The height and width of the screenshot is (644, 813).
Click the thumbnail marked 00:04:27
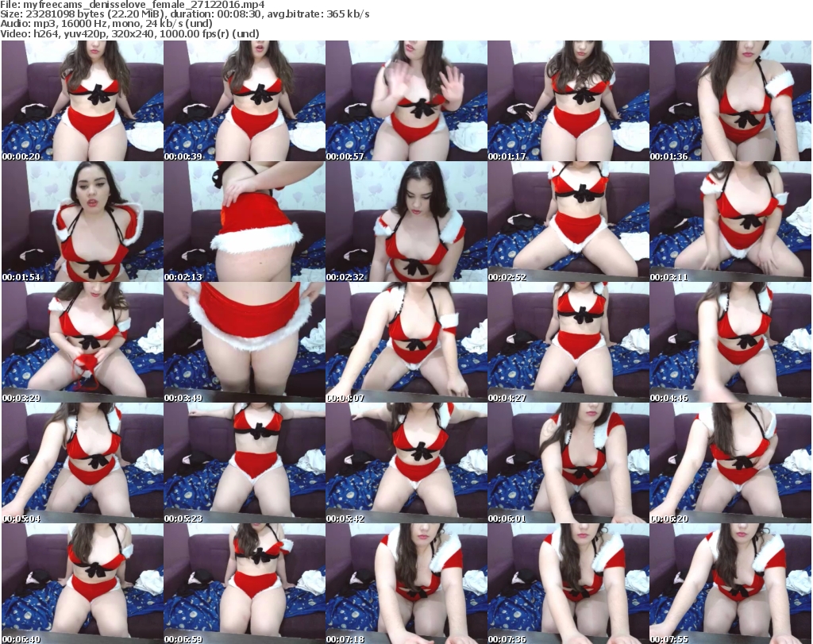(x=568, y=342)
